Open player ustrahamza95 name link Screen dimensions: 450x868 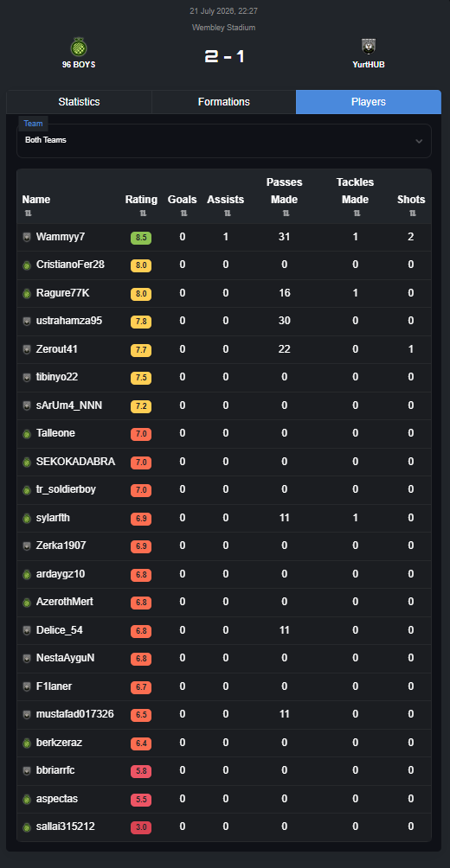(69, 321)
